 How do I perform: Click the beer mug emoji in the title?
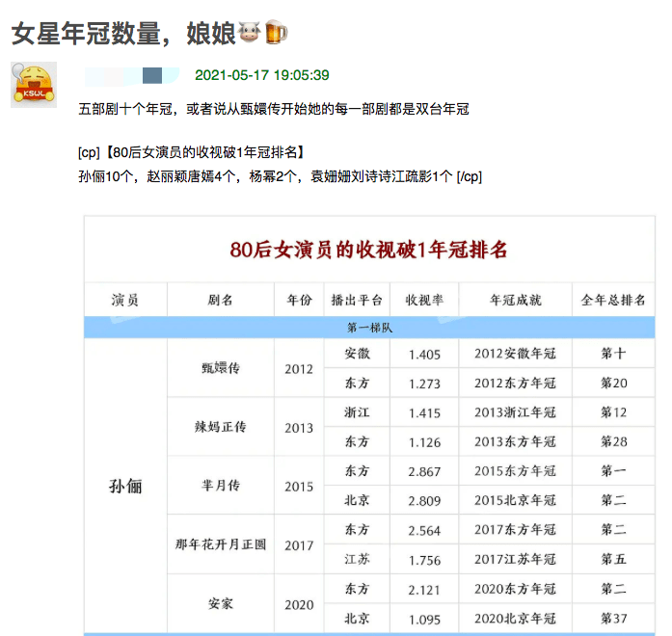[276, 32]
